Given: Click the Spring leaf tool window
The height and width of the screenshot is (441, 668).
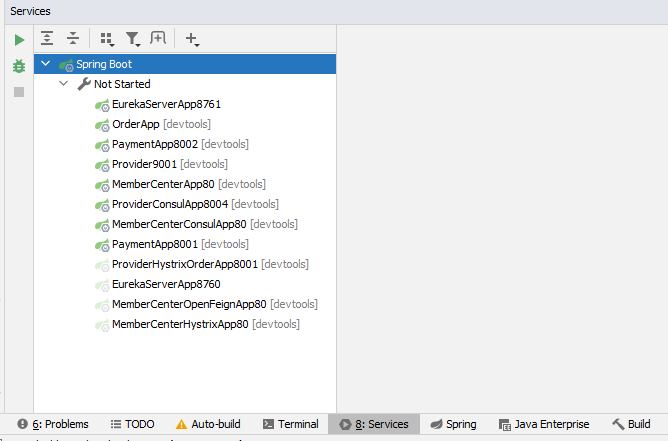Looking at the screenshot, I should [x=453, y=424].
